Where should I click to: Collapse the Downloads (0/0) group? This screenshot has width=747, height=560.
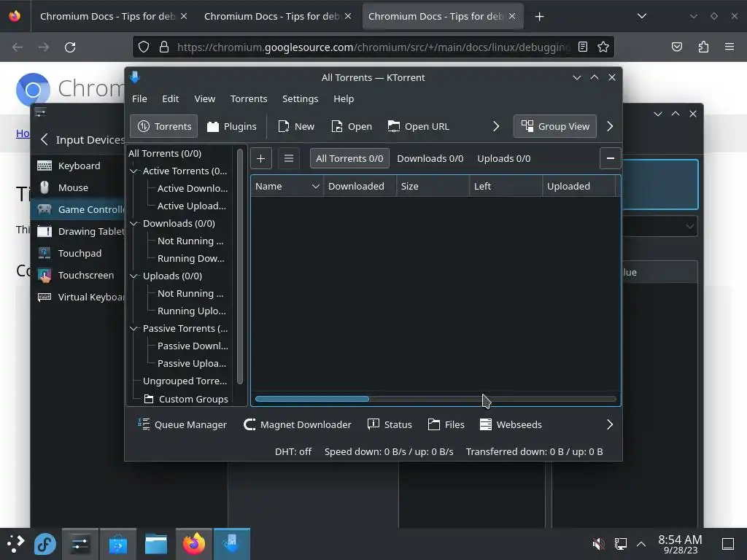[x=134, y=223]
